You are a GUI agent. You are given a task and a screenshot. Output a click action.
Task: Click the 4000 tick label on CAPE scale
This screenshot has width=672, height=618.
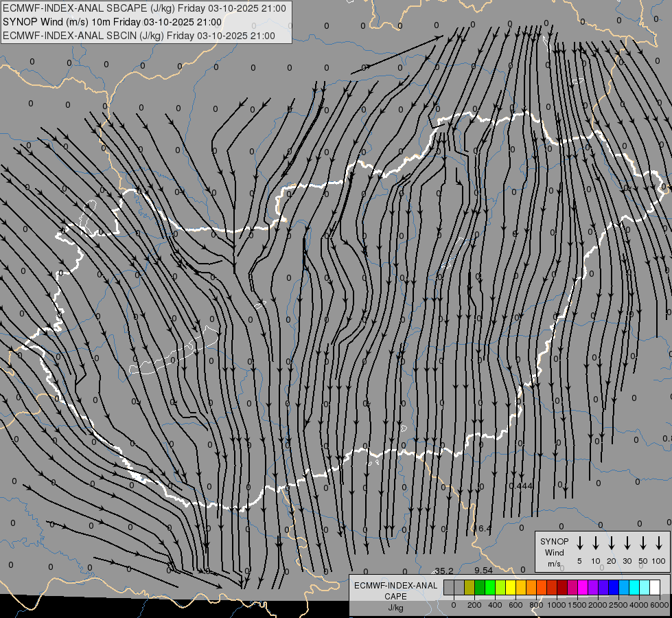[x=638, y=605]
